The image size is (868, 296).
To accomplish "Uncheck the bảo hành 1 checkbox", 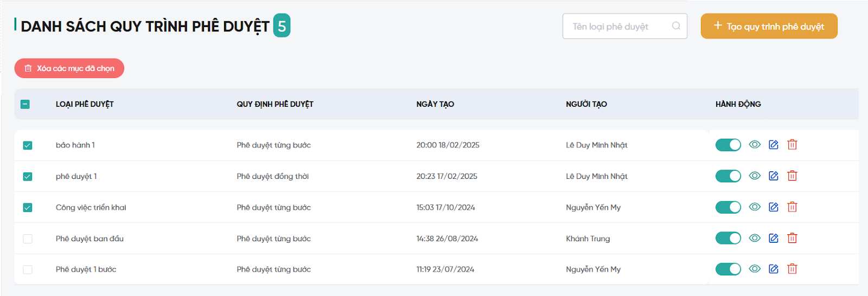I will 28,145.
